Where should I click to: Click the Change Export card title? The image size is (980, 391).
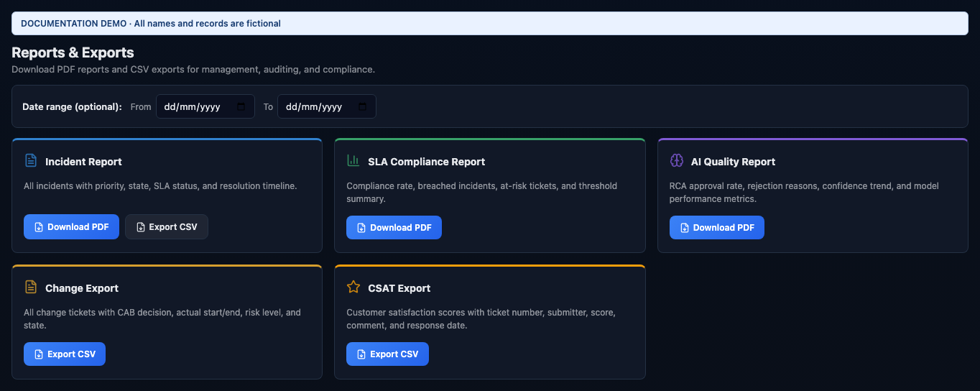(82, 288)
